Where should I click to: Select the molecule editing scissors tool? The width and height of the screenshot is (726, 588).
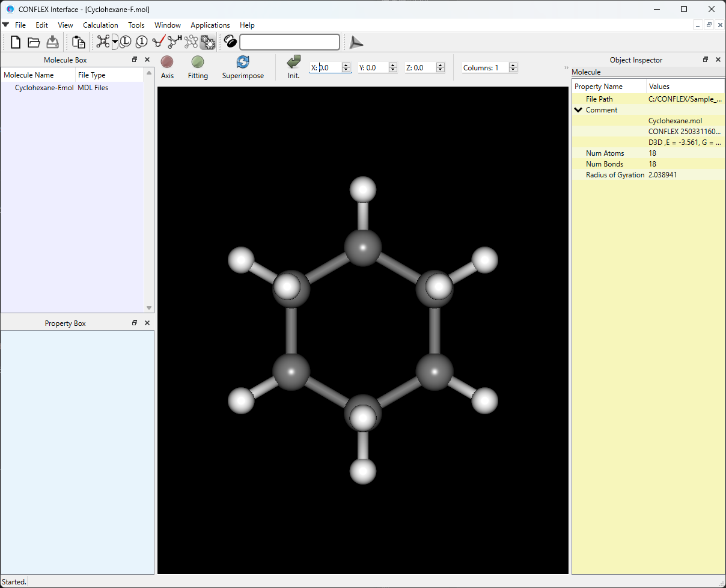click(x=103, y=41)
